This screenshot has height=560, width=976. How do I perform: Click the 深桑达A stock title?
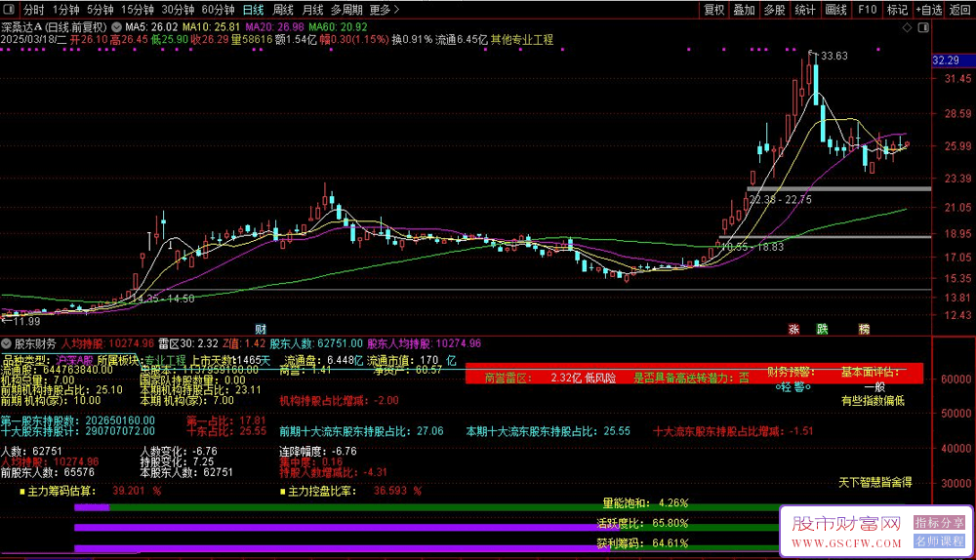pyautogui.click(x=21, y=27)
